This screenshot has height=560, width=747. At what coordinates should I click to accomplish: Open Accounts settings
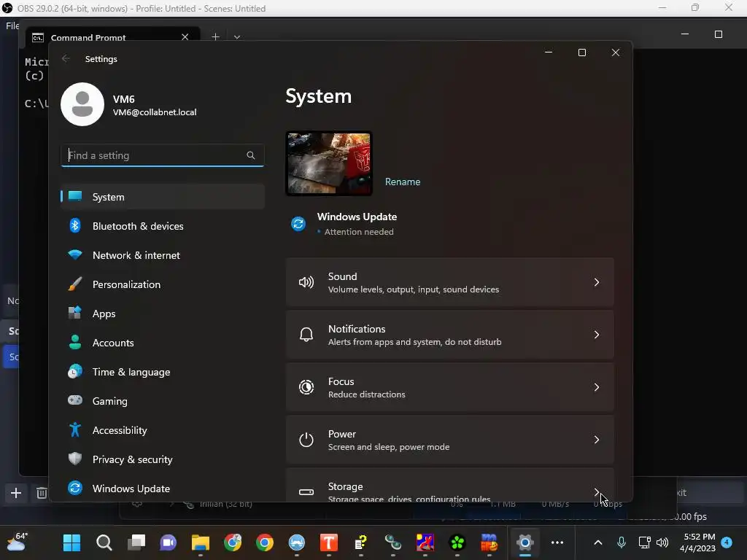pyautogui.click(x=163, y=343)
